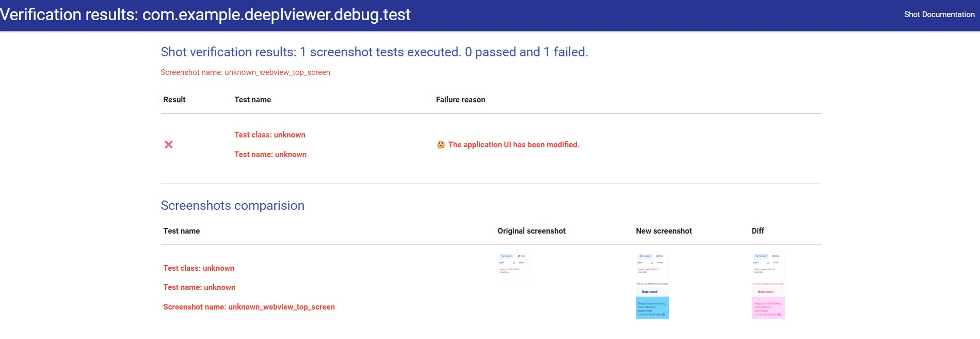The image size is (980, 339).
Task: Click the New screenshot column header
Action: 664,231
